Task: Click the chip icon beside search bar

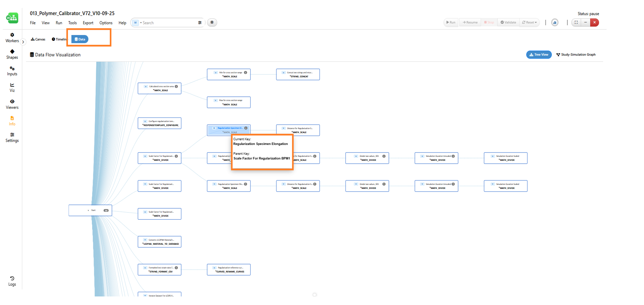Action: 212,23
